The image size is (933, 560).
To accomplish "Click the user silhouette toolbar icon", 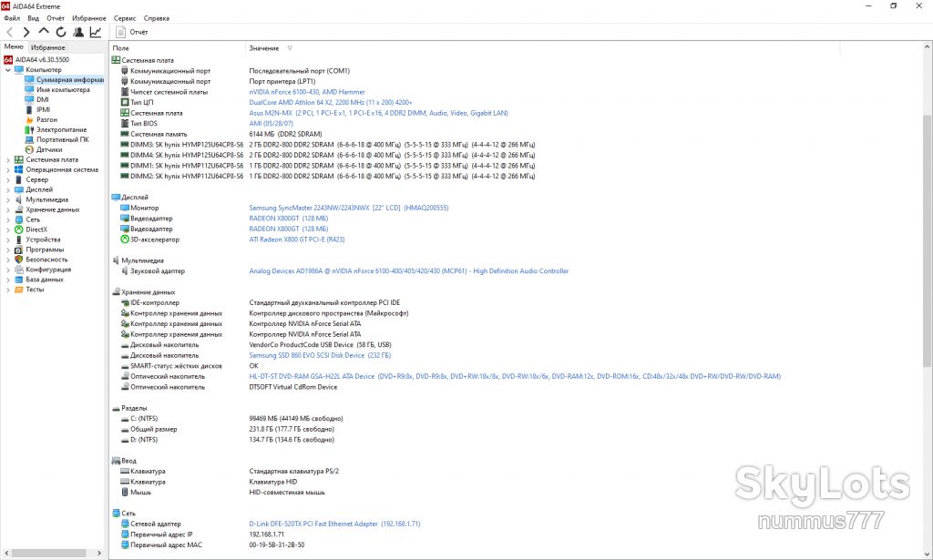I will [78, 32].
